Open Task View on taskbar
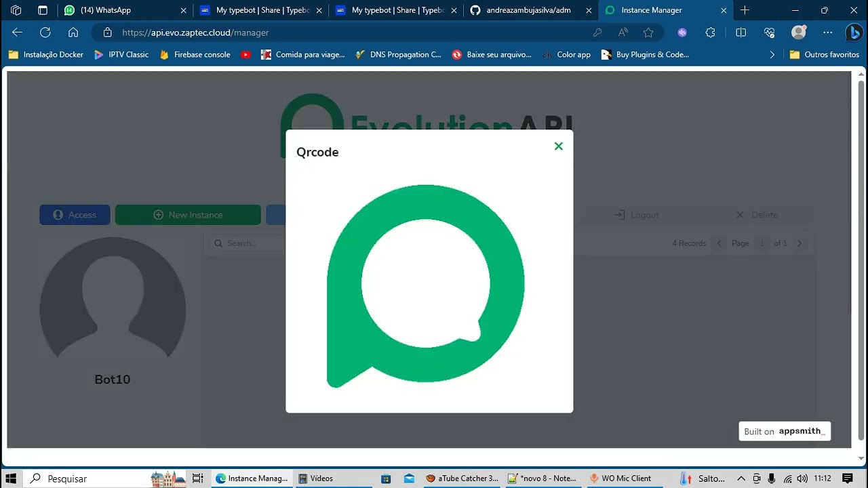The image size is (868, 488). pos(197,479)
